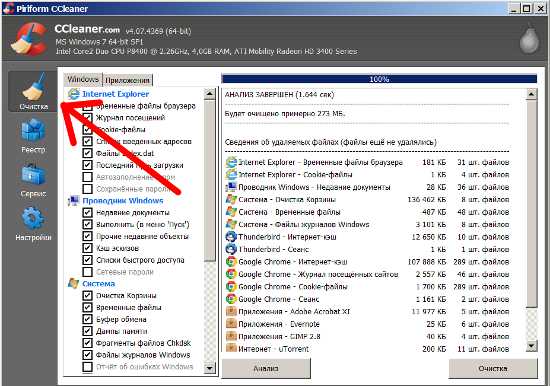Toggle Данные памяти checkbox

point(87,331)
